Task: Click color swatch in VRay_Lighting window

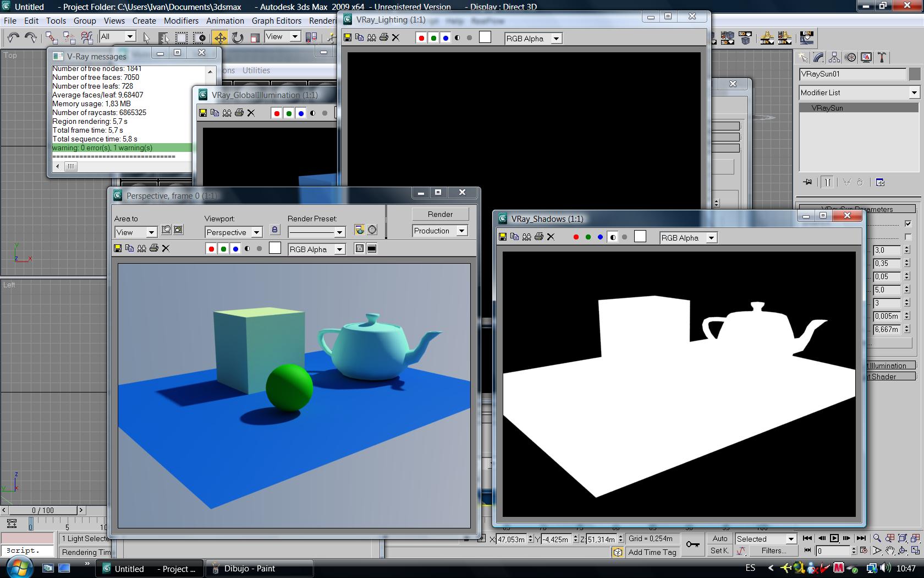Action: click(x=485, y=37)
